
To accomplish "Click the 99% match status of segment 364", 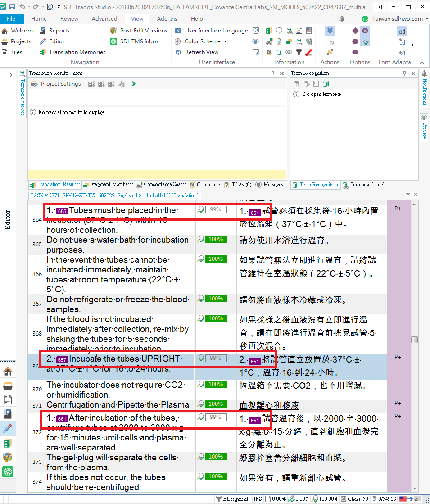I will 216,209.
